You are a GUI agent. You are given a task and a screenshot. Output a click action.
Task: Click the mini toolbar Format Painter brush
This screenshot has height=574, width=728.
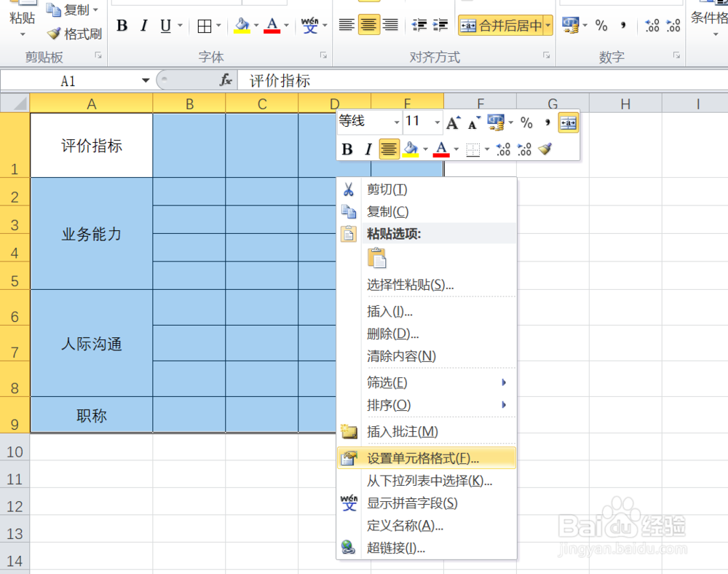[x=545, y=149]
